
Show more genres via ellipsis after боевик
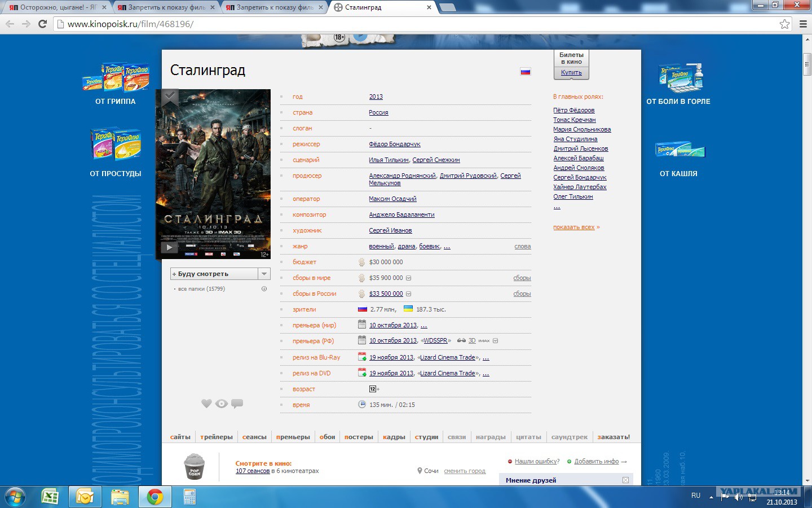[447, 247]
